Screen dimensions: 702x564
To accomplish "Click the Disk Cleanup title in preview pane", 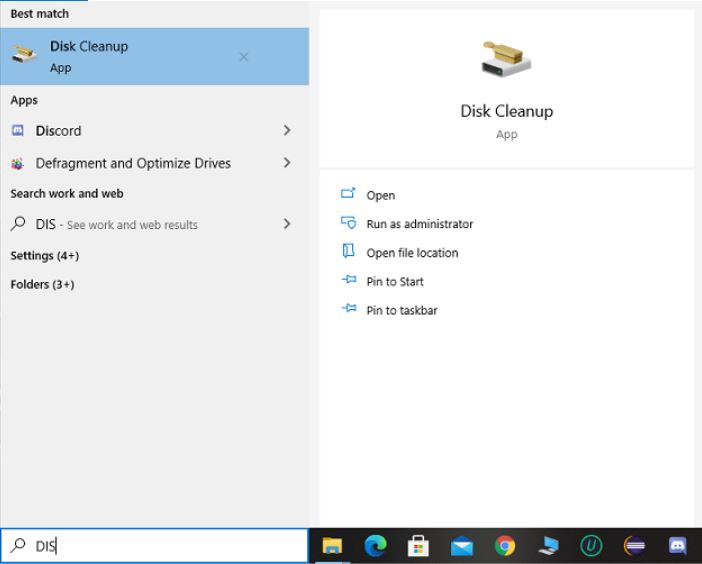I will pyautogui.click(x=506, y=111).
